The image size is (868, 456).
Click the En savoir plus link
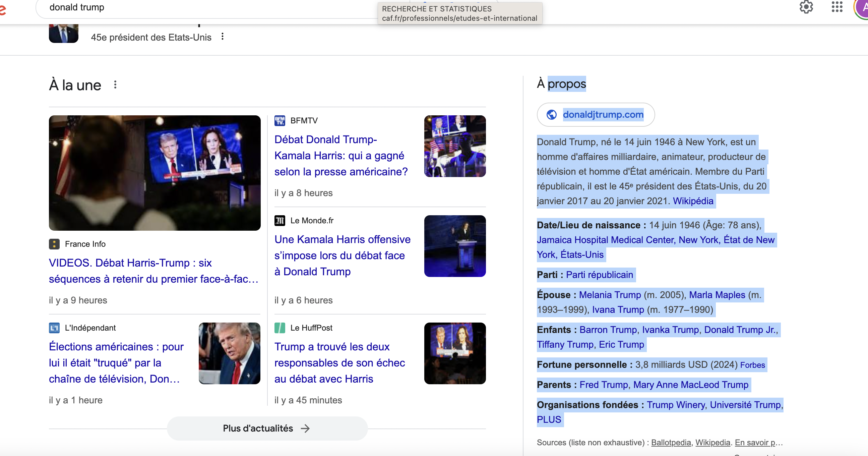click(x=758, y=443)
